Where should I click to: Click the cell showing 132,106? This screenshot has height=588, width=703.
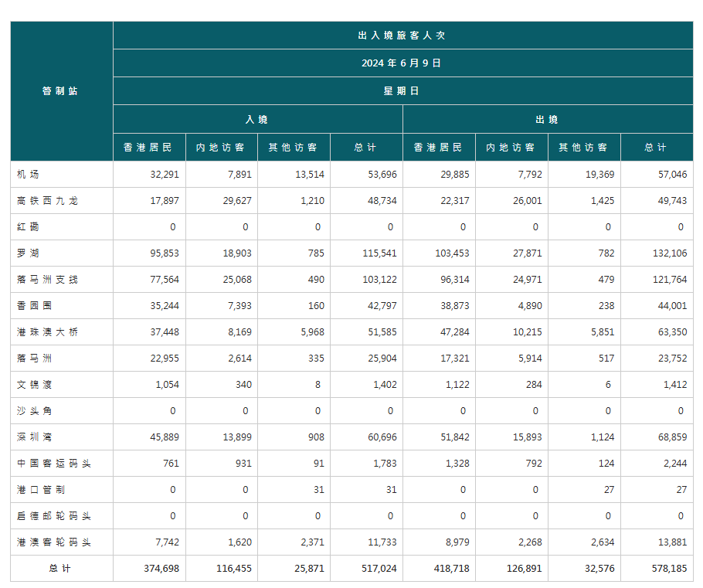coord(657,253)
